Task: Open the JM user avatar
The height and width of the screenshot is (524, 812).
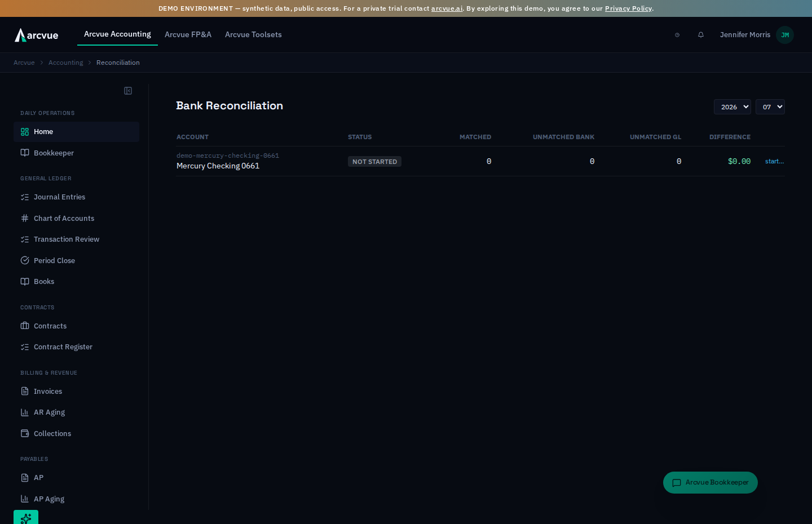Action: (x=785, y=35)
